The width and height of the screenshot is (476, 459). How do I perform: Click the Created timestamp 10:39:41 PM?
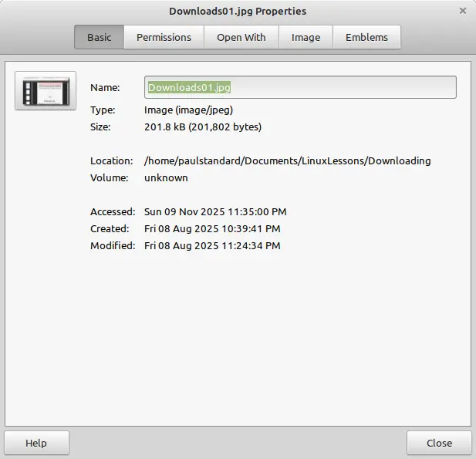251,229
